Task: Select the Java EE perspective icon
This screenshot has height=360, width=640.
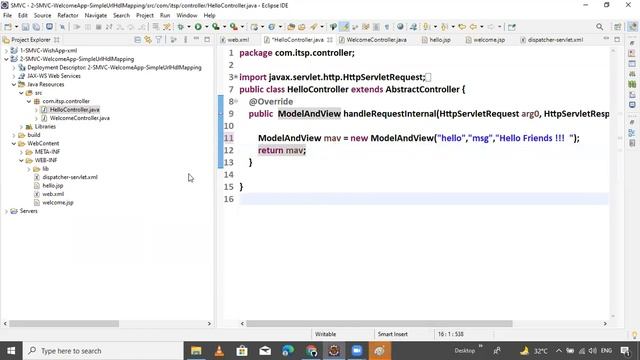Action: pyautogui.click(x=632, y=27)
